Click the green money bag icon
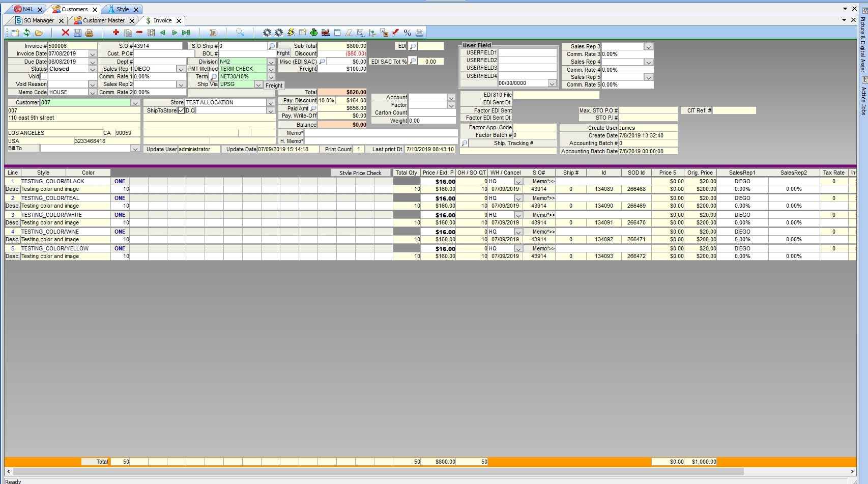 (x=314, y=33)
